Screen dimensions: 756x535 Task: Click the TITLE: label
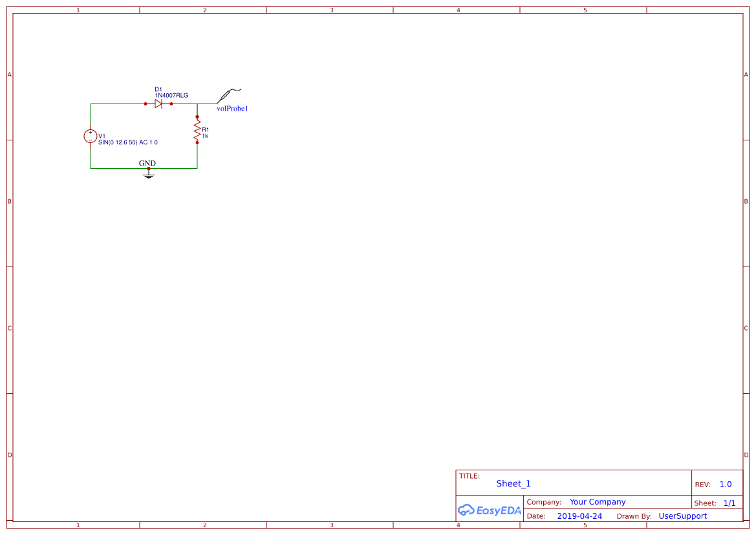pyautogui.click(x=469, y=476)
